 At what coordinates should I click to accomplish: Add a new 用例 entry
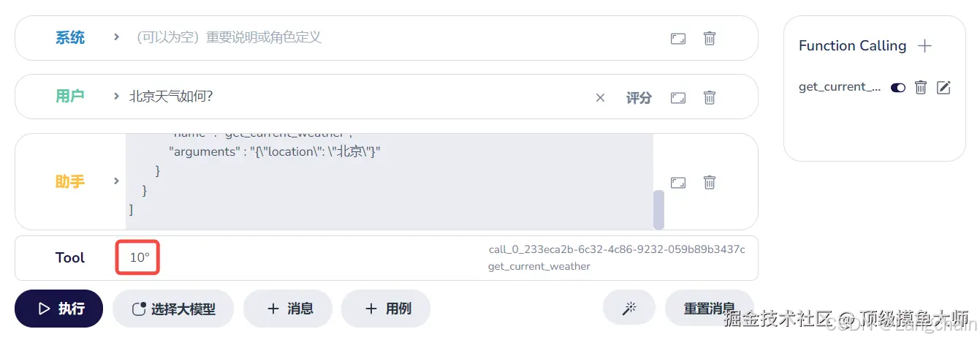click(x=386, y=309)
